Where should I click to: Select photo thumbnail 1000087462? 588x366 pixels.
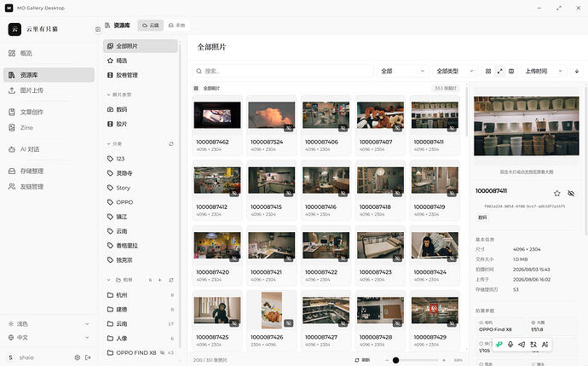point(217,115)
